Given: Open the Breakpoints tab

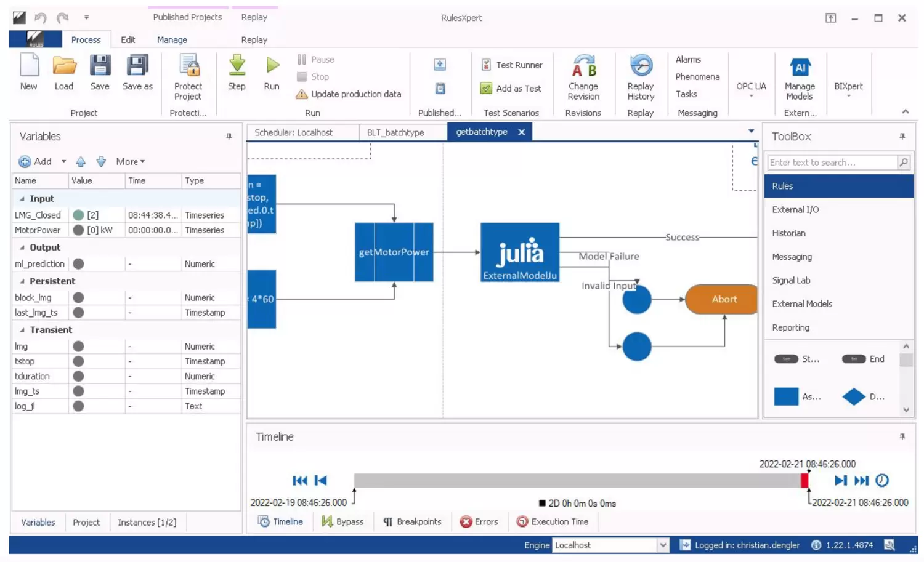Looking at the screenshot, I should coord(412,522).
